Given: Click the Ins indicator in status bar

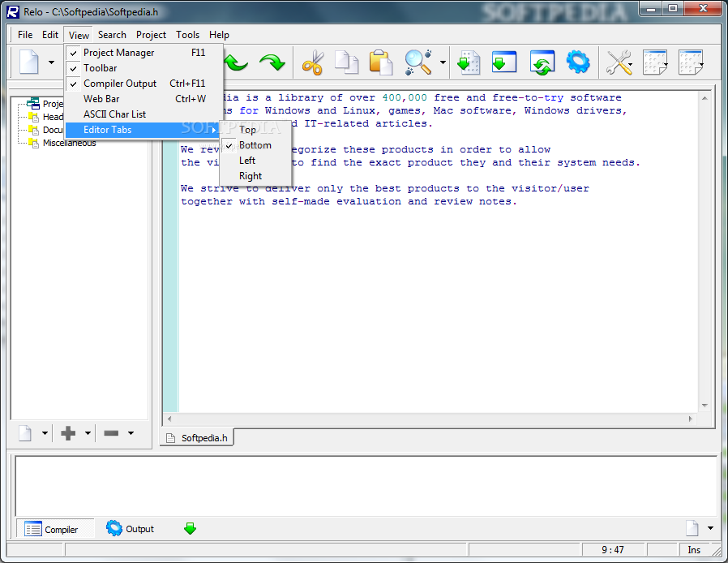Looking at the screenshot, I should click(x=694, y=550).
